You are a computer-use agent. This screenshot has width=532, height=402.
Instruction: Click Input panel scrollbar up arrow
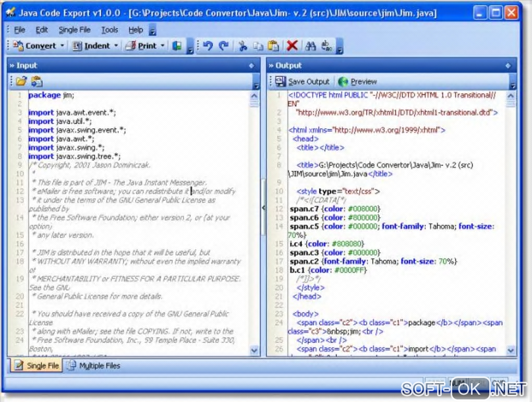tap(254, 95)
